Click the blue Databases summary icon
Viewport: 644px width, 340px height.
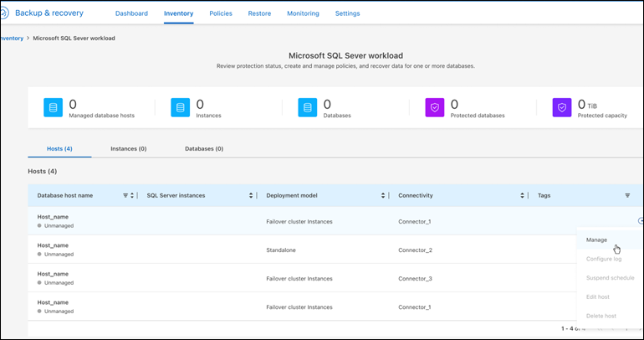[308, 108]
